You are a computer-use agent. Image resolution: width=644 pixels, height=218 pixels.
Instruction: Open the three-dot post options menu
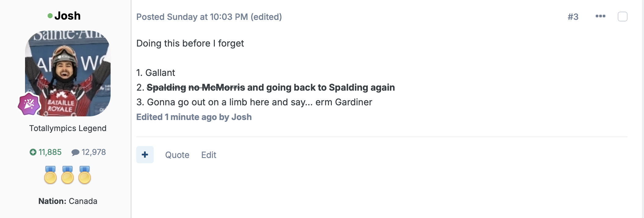[600, 16]
